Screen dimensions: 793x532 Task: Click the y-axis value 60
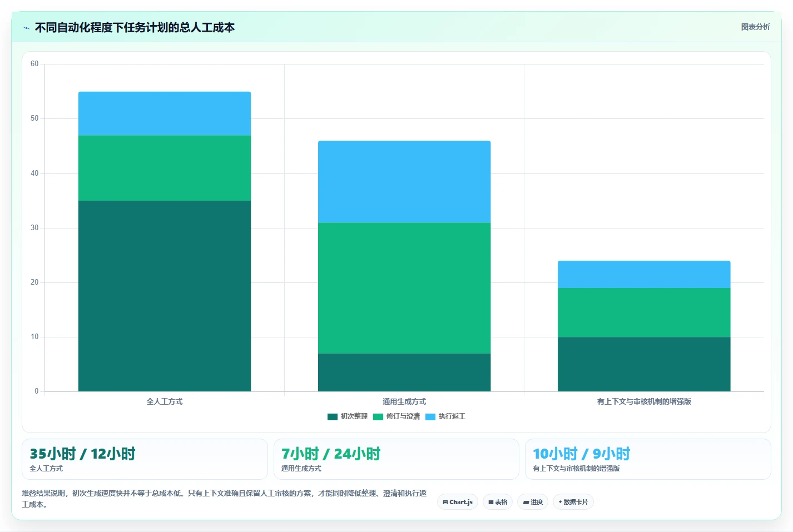point(34,64)
